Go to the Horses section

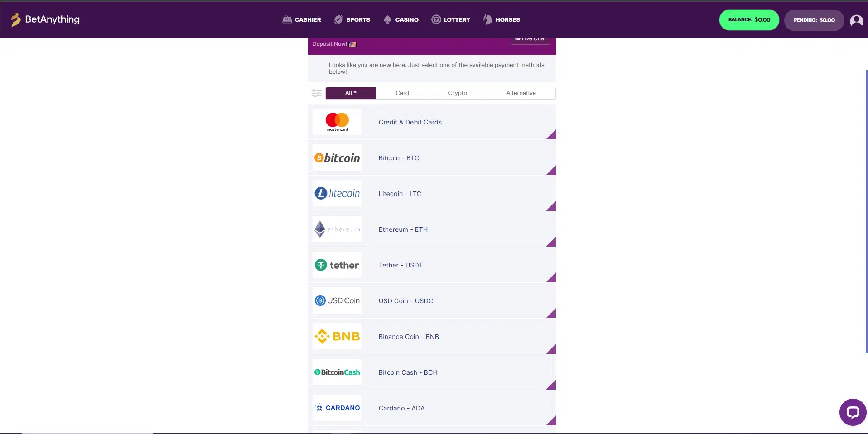coord(502,19)
